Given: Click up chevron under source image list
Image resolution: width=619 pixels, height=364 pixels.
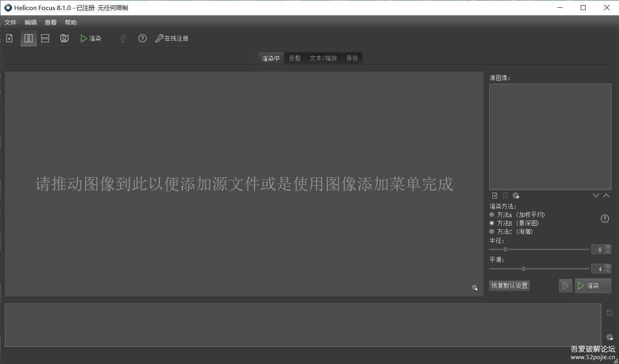Looking at the screenshot, I should (606, 196).
